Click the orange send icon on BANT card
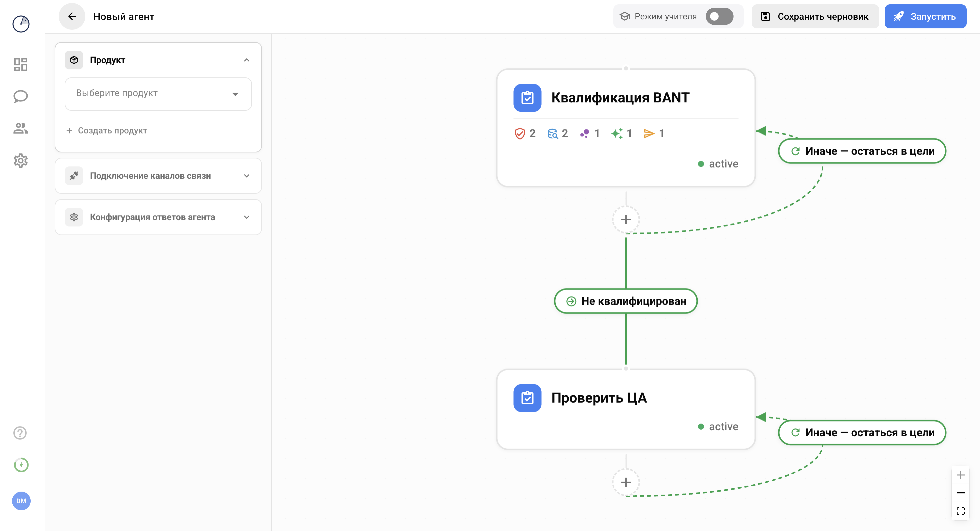This screenshot has width=980, height=531. [649, 134]
